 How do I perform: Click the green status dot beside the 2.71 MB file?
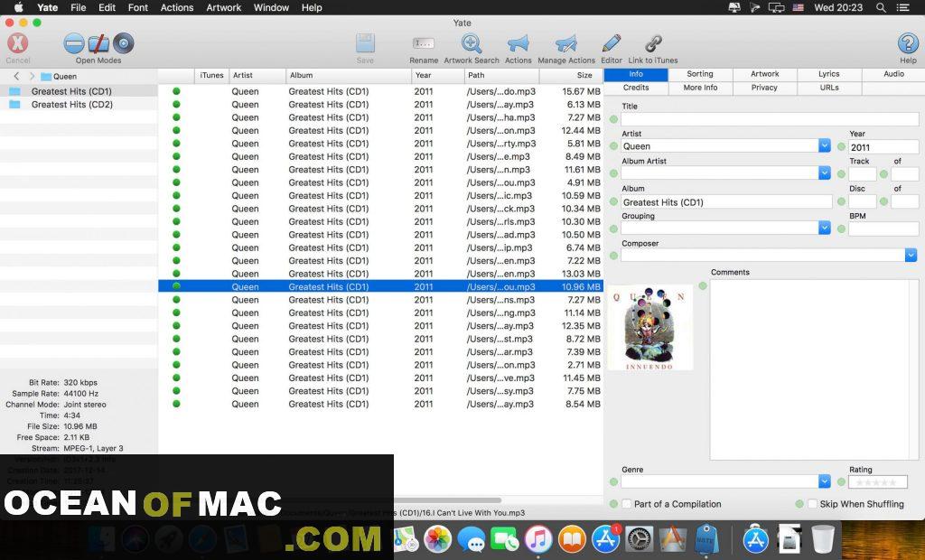point(176,365)
